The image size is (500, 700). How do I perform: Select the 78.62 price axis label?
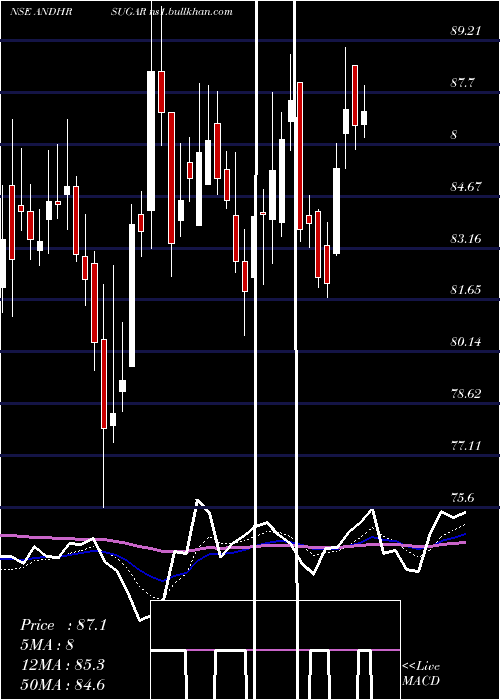pyautogui.click(x=466, y=394)
